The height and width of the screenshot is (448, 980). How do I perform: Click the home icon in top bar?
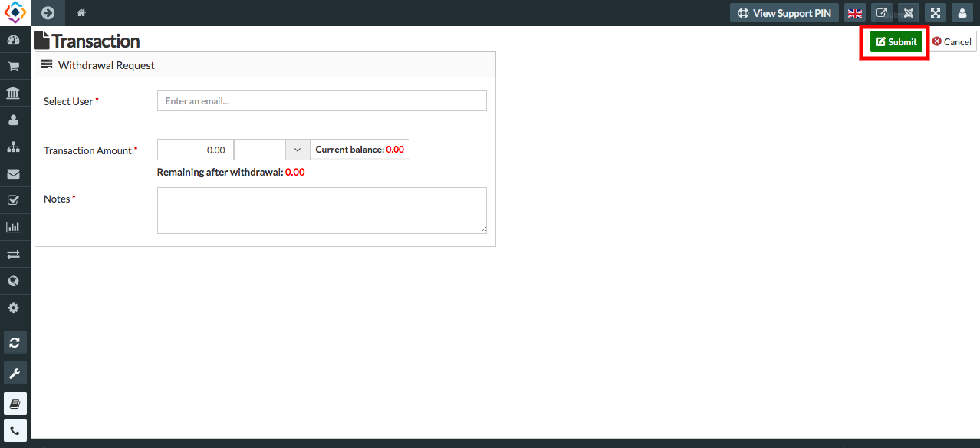click(x=81, y=12)
